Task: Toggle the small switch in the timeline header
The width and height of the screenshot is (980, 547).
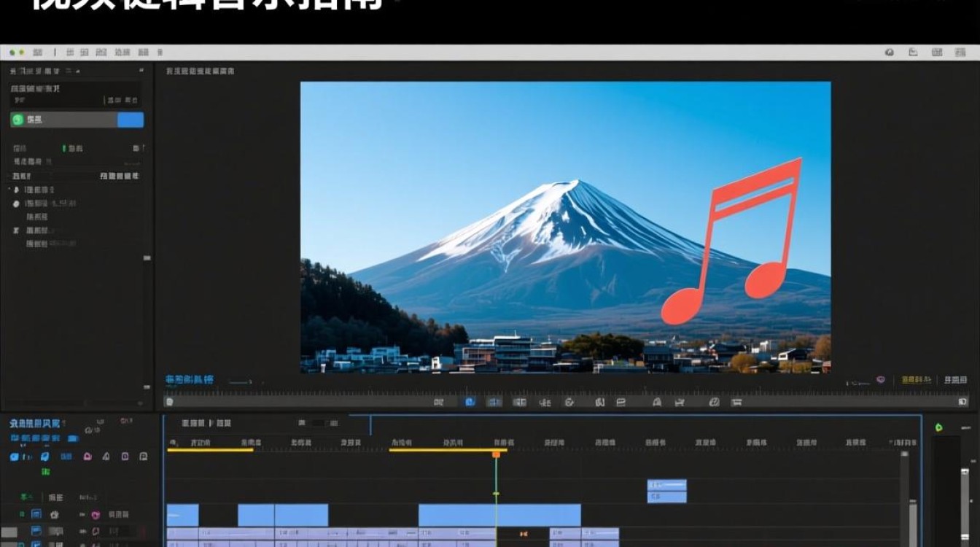Action: 319,423
